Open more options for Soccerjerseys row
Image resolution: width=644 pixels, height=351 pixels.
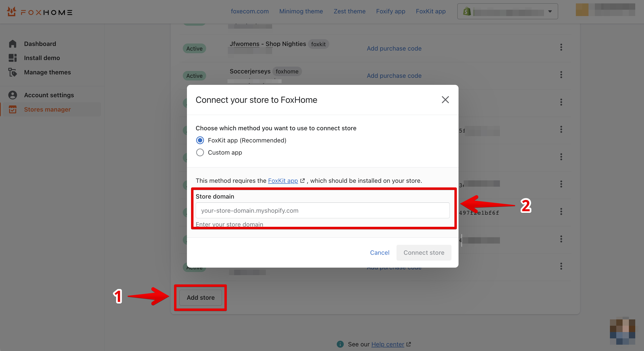(x=561, y=75)
